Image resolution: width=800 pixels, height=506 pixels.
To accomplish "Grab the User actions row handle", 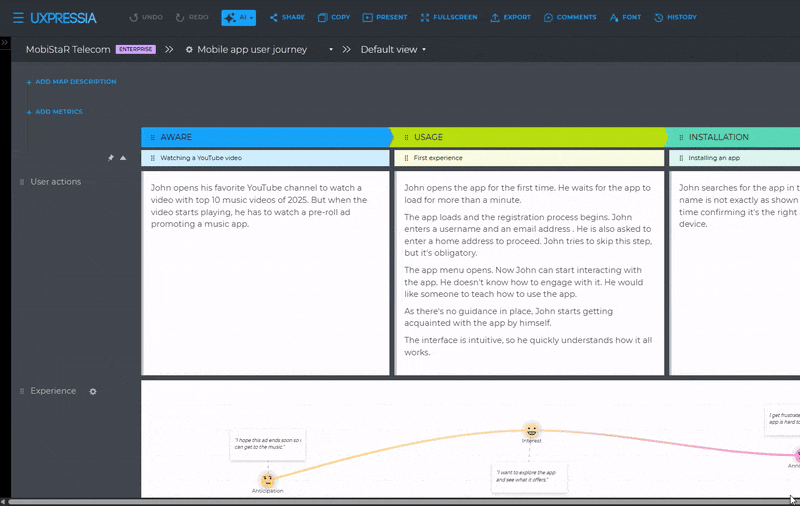I will pyautogui.click(x=22, y=182).
